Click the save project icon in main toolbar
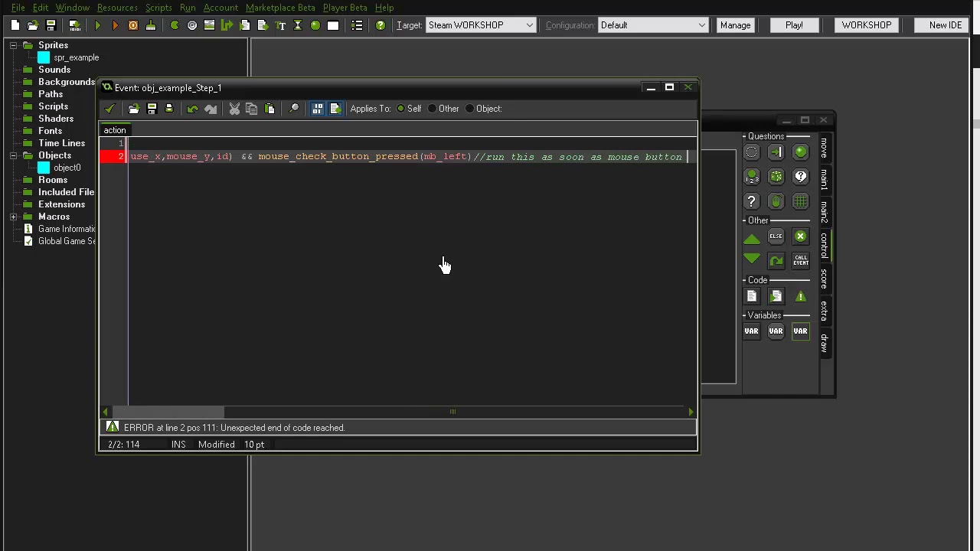Viewport: 980px width, 551px height. (x=51, y=25)
